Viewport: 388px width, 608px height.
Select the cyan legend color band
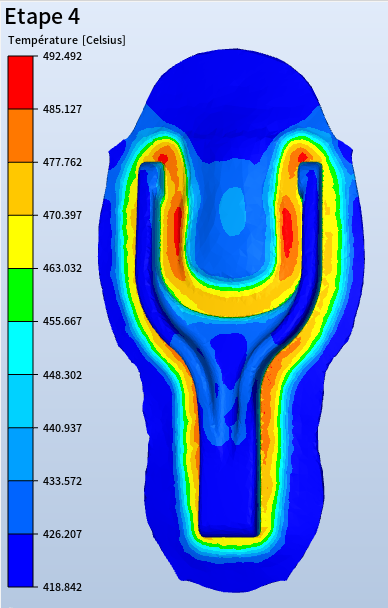click(x=21, y=348)
